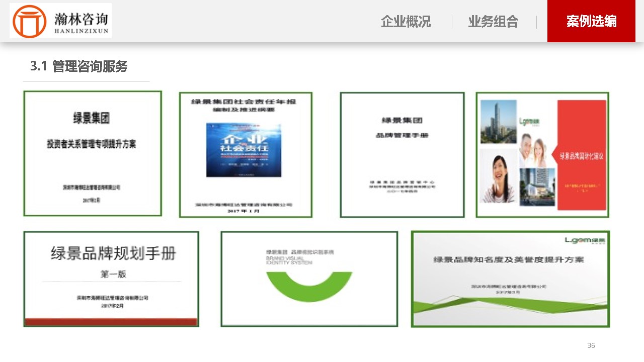Click the red panel reading 绿景品牌国际化建议

pyautogui.click(x=582, y=155)
